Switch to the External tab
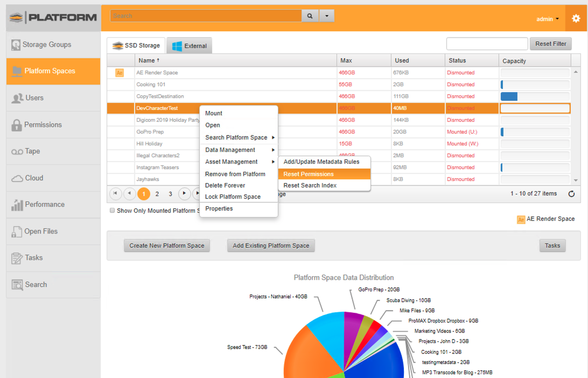The image size is (588, 378). coord(189,46)
